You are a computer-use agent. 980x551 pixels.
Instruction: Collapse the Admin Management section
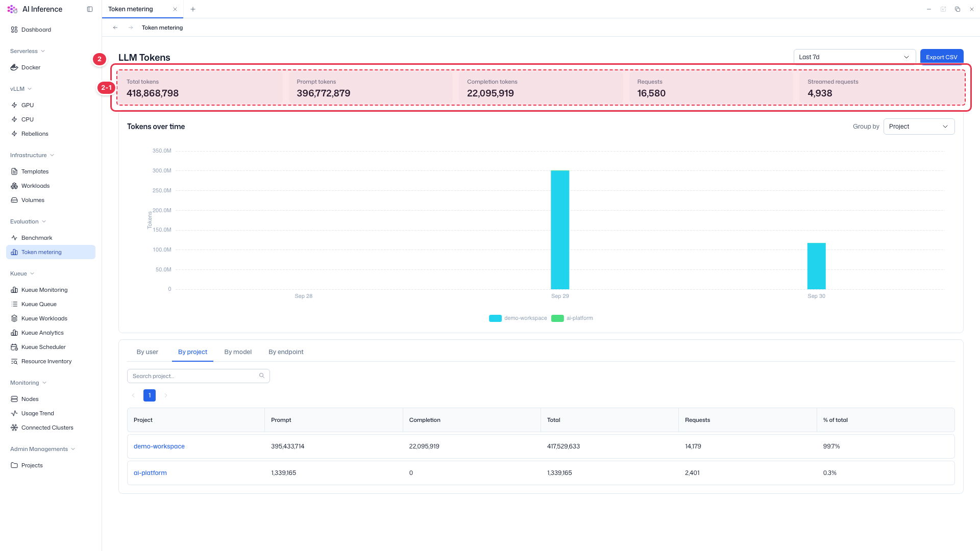43,449
